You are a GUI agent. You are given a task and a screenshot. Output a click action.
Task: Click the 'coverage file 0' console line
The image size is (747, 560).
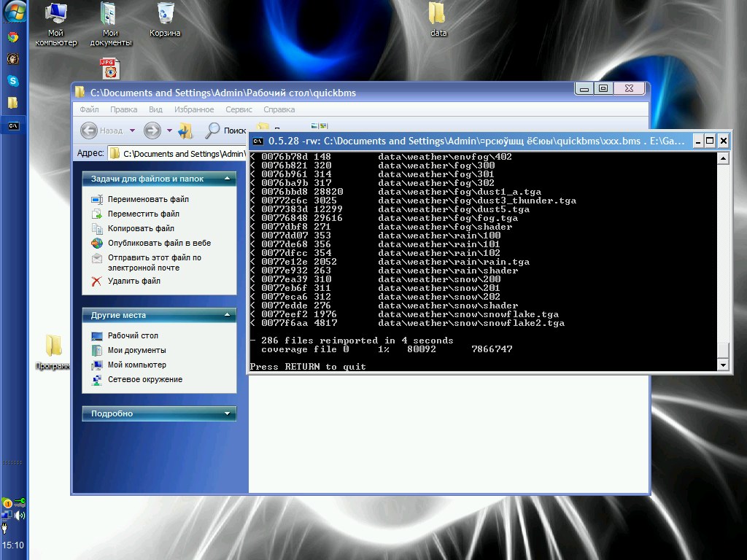387,349
